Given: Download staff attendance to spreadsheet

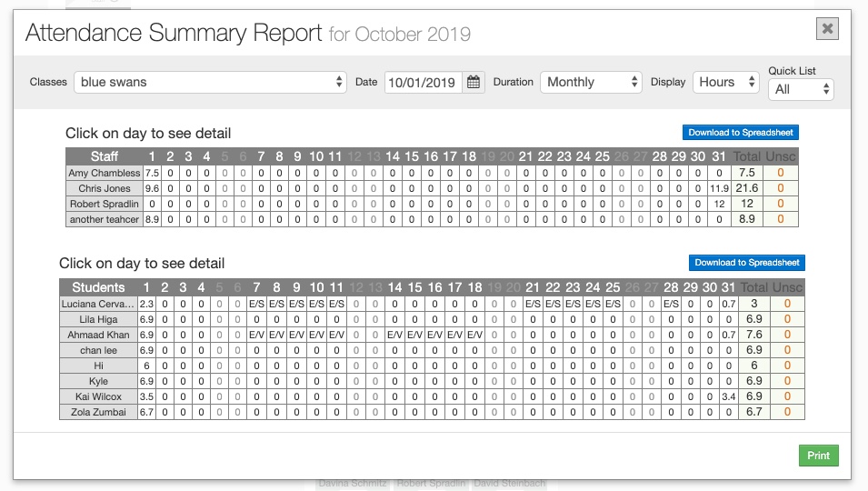Looking at the screenshot, I should pyautogui.click(x=740, y=133).
